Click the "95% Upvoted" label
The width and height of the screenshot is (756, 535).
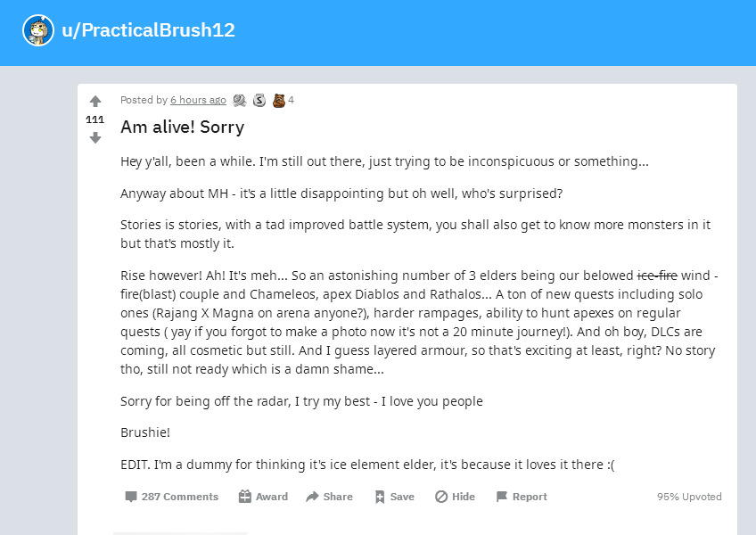pyautogui.click(x=689, y=497)
